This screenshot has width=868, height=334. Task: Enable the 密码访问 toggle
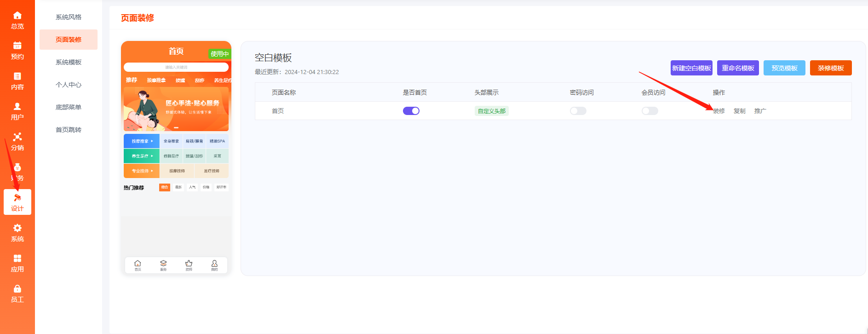(x=578, y=111)
